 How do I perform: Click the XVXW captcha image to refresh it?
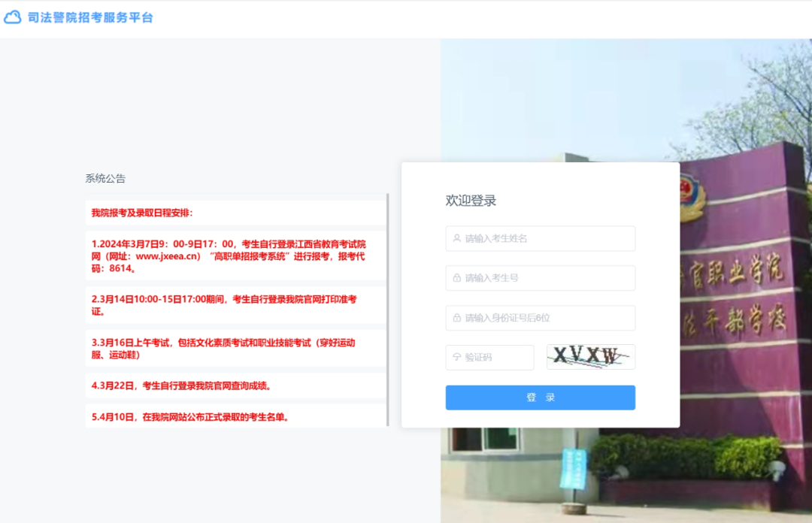591,357
